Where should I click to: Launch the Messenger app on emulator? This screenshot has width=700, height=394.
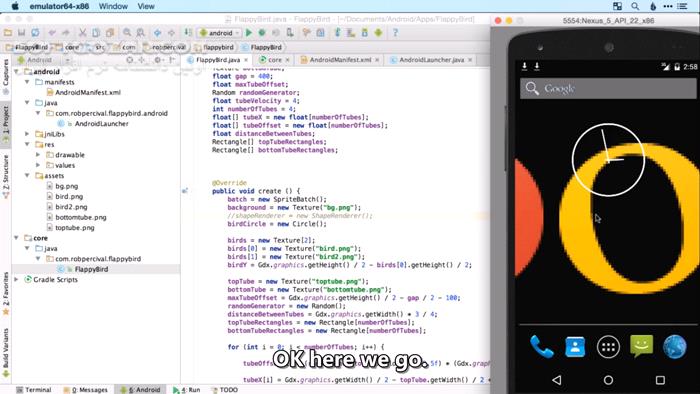tap(642, 346)
